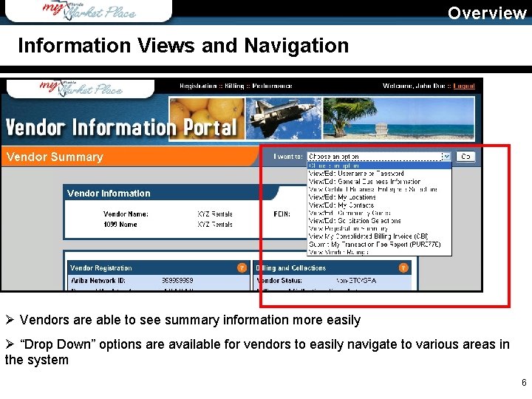Open the Billing navigation link
The height and width of the screenshot is (399, 532).
[x=234, y=86]
